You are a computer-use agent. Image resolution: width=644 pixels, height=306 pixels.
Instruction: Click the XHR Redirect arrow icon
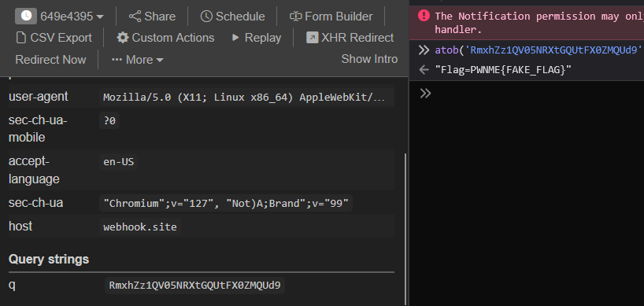tap(312, 38)
